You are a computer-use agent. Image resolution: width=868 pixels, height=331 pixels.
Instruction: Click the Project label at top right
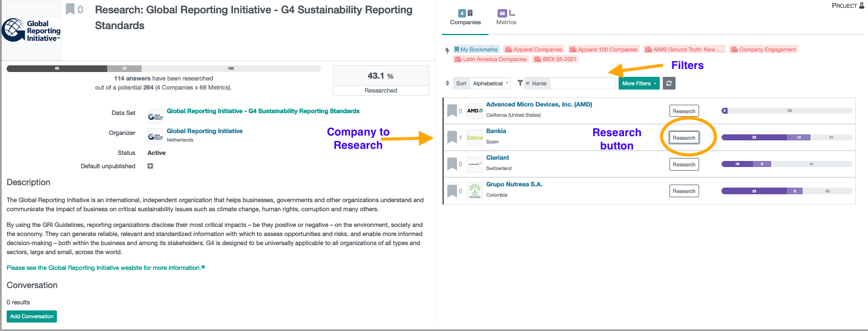coord(844,5)
